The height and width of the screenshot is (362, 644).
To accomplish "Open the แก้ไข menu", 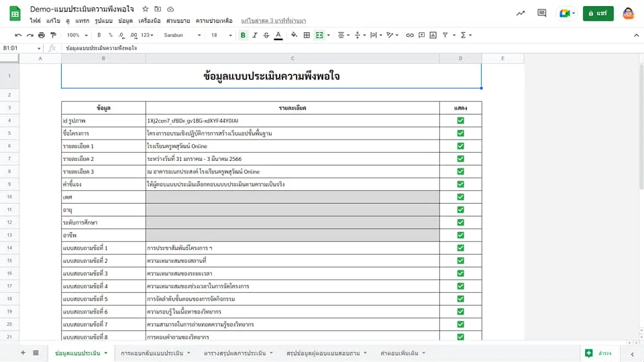I will 53,21.
